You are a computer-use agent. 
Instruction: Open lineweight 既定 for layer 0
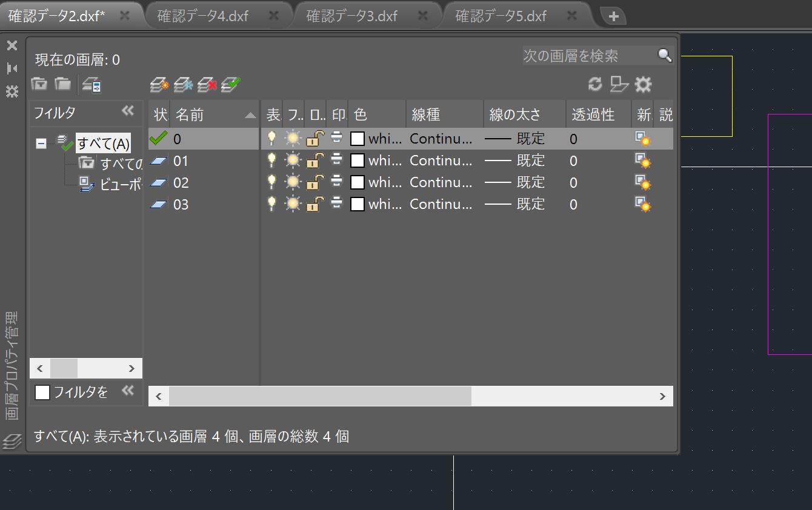click(x=516, y=139)
